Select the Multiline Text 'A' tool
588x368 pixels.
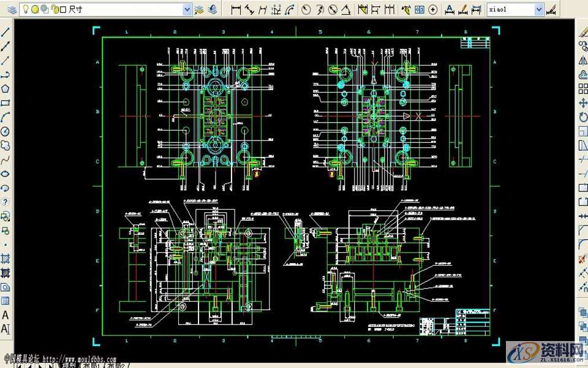pyautogui.click(x=6, y=315)
